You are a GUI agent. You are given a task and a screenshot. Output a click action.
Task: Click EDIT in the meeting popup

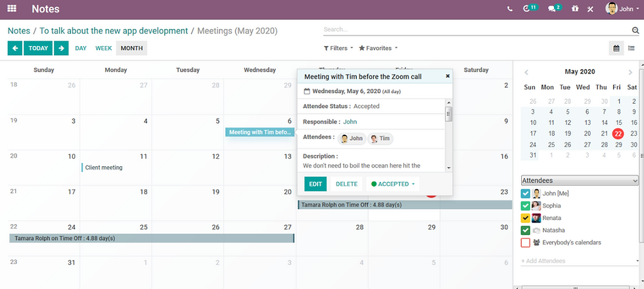(x=315, y=184)
